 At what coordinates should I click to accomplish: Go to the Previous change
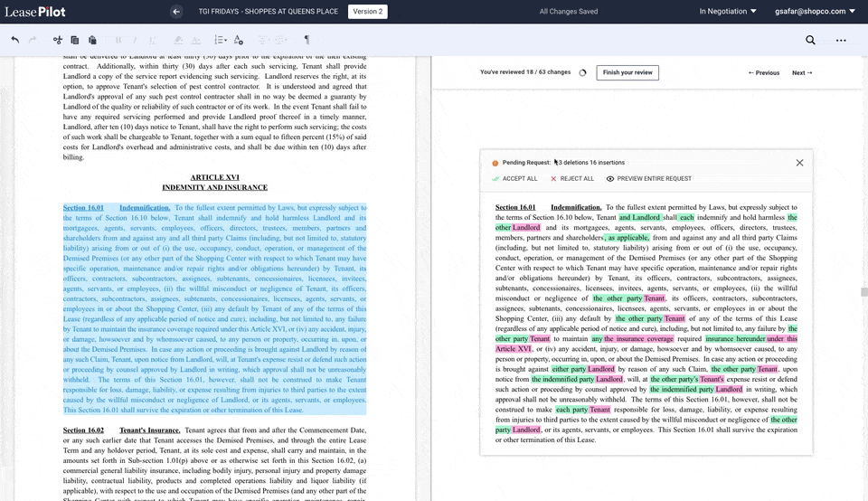[x=763, y=73]
